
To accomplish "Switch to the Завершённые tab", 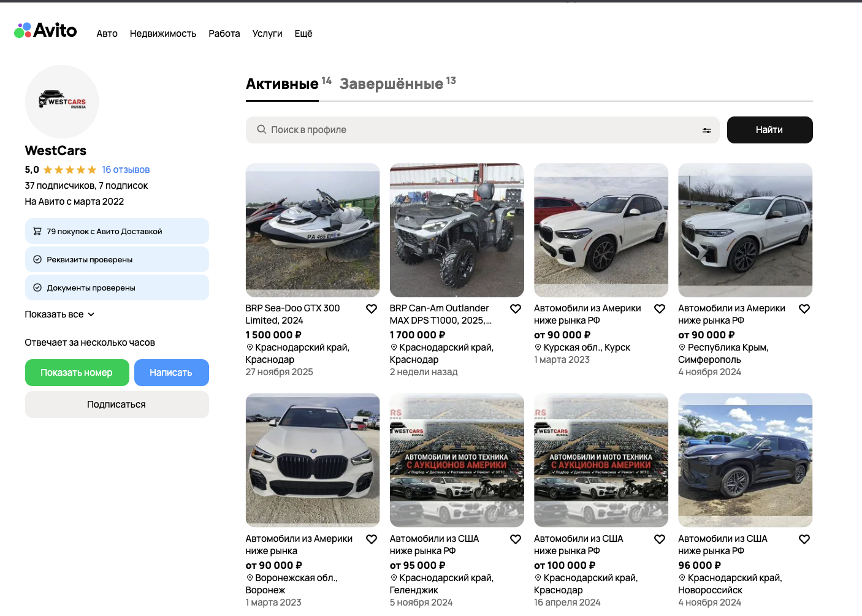I will [x=391, y=83].
